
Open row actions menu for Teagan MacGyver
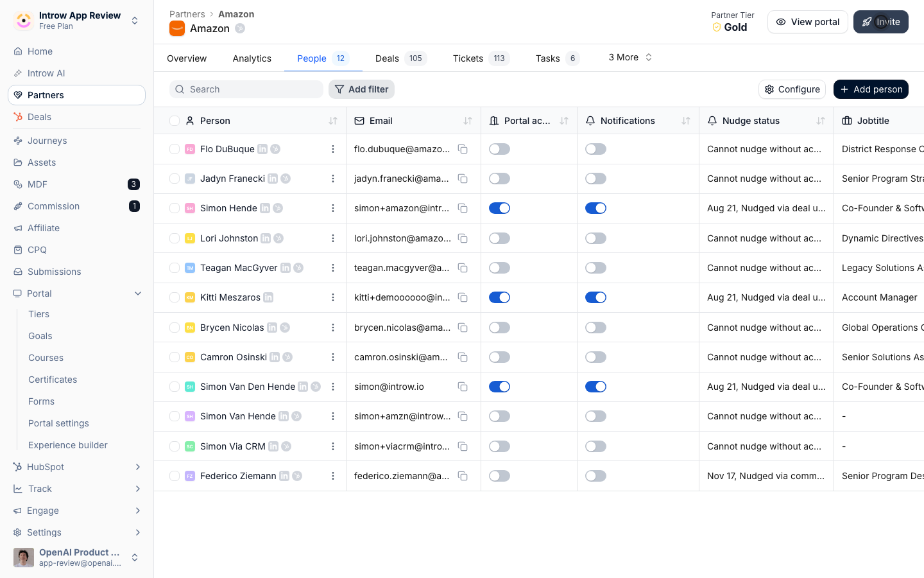pyautogui.click(x=333, y=268)
